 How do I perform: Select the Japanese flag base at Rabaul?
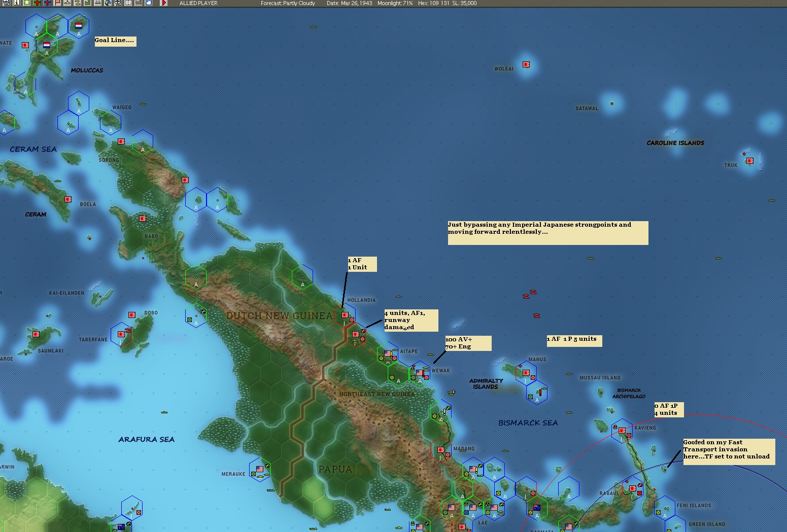coord(633,489)
